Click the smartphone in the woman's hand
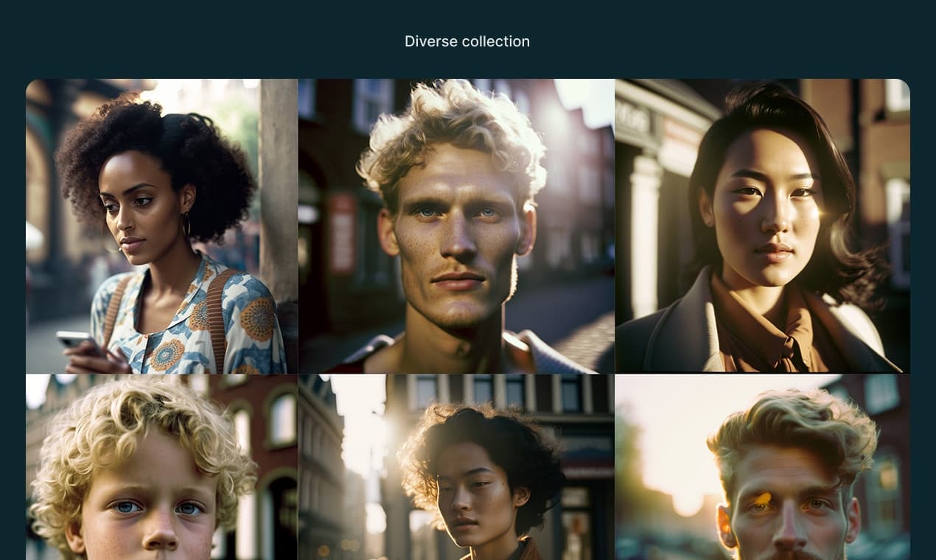 coord(74,340)
